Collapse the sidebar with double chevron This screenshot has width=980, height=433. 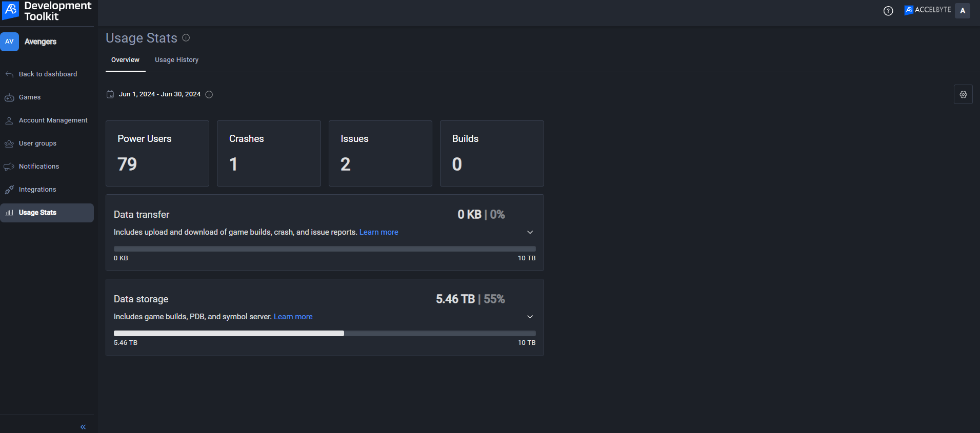[83, 427]
